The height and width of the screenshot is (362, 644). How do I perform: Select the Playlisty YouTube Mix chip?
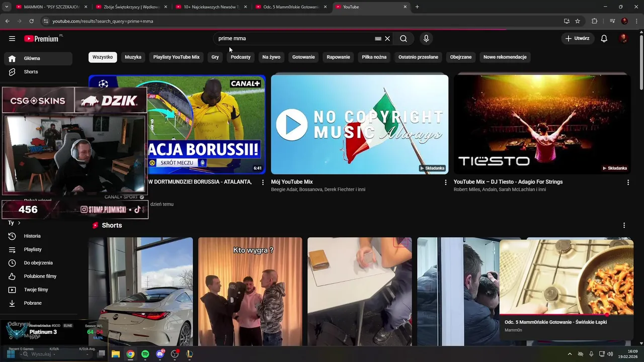[177, 57]
